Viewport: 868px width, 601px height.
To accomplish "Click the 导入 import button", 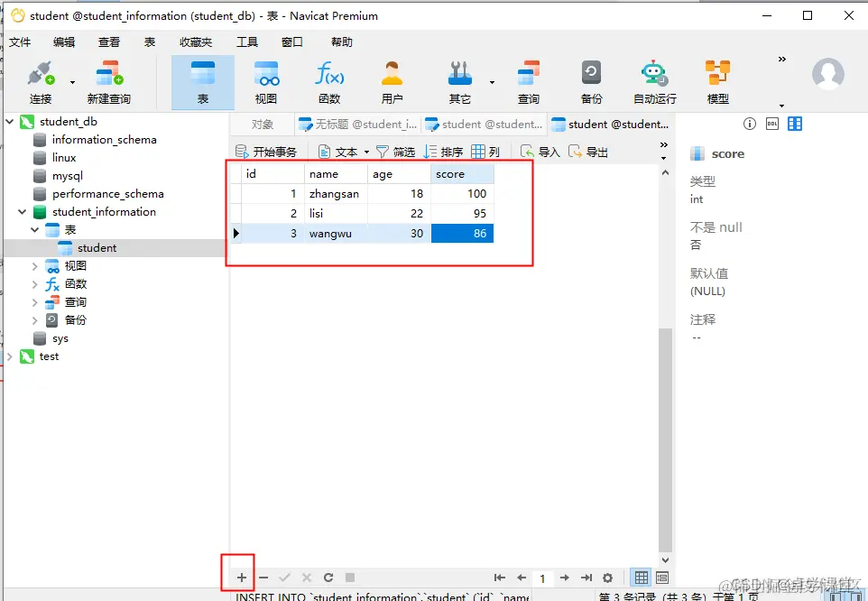I will (x=540, y=152).
